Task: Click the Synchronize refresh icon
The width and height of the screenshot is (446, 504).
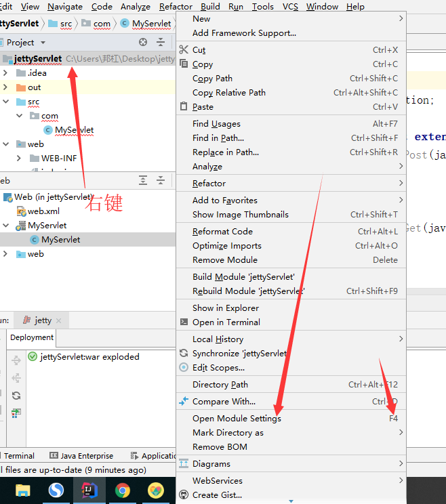Action: (x=184, y=353)
